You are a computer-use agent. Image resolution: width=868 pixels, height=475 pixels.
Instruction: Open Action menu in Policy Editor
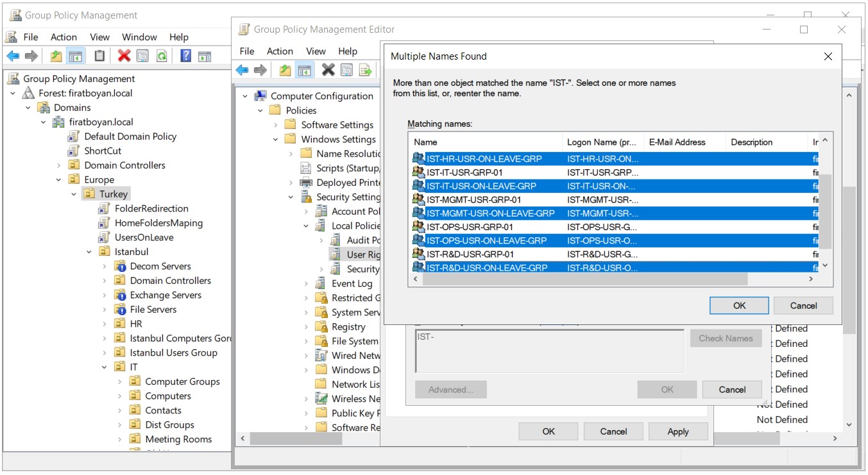(x=280, y=51)
